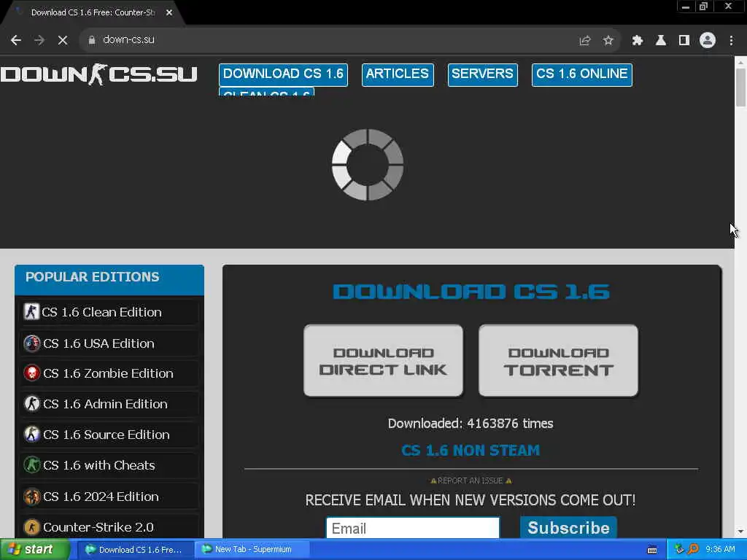The width and height of the screenshot is (747, 560).
Task: Open the CS 1.6 ONLINE nav item
Action: 581,74
